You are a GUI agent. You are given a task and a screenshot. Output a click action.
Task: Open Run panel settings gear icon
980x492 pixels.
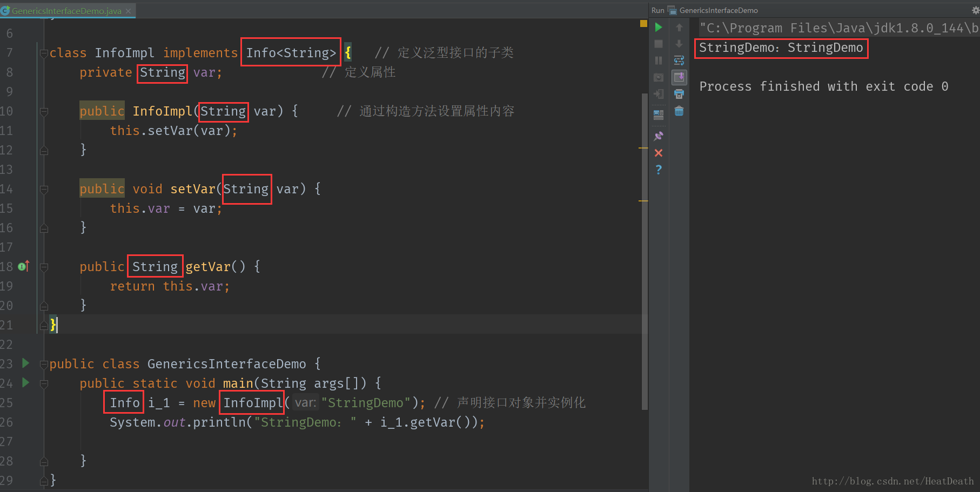[975, 10]
